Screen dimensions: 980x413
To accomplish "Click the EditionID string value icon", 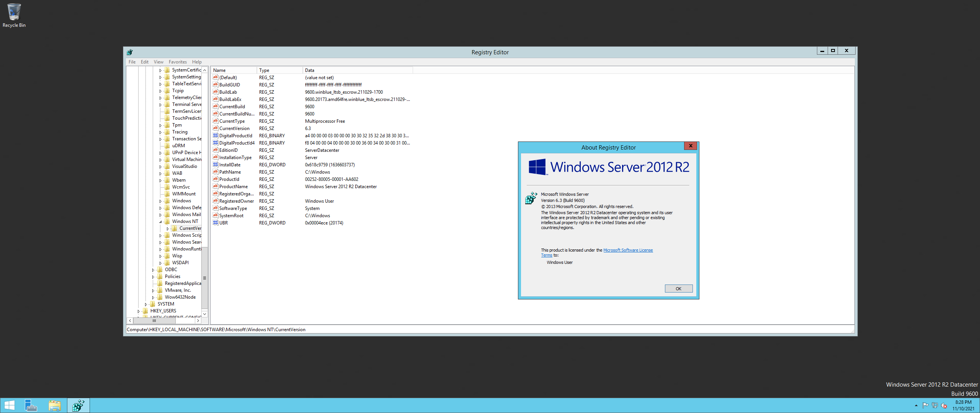I will pyautogui.click(x=216, y=150).
